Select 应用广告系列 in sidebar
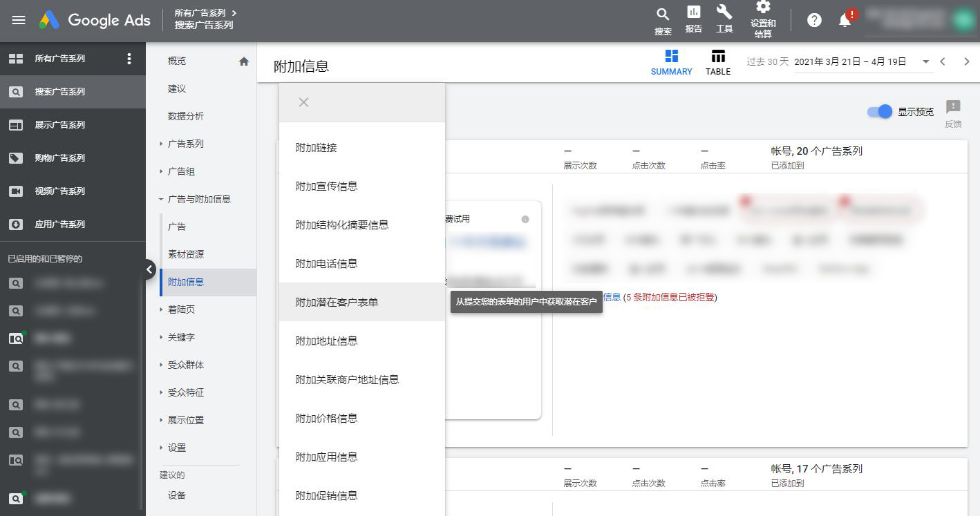Image resolution: width=980 pixels, height=516 pixels. point(73,224)
